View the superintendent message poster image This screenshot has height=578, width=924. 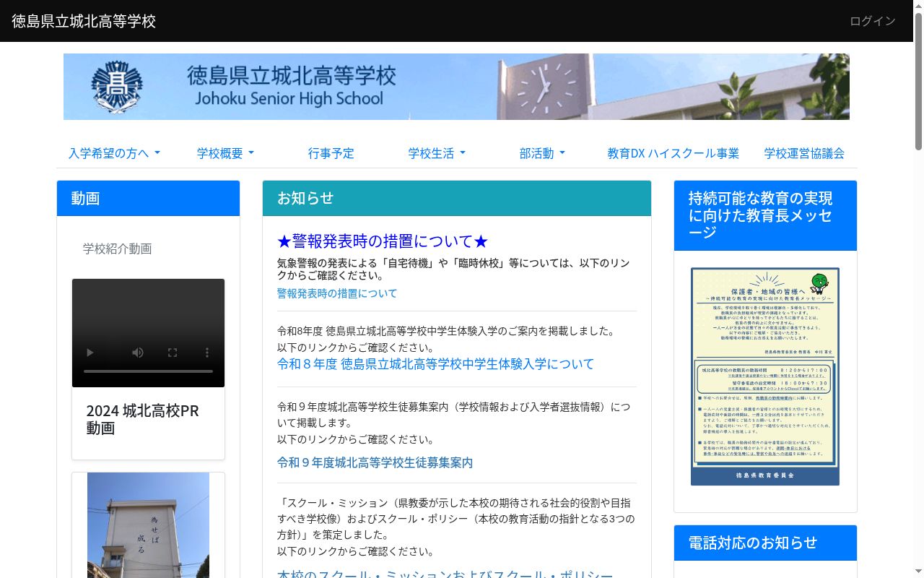(x=765, y=376)
